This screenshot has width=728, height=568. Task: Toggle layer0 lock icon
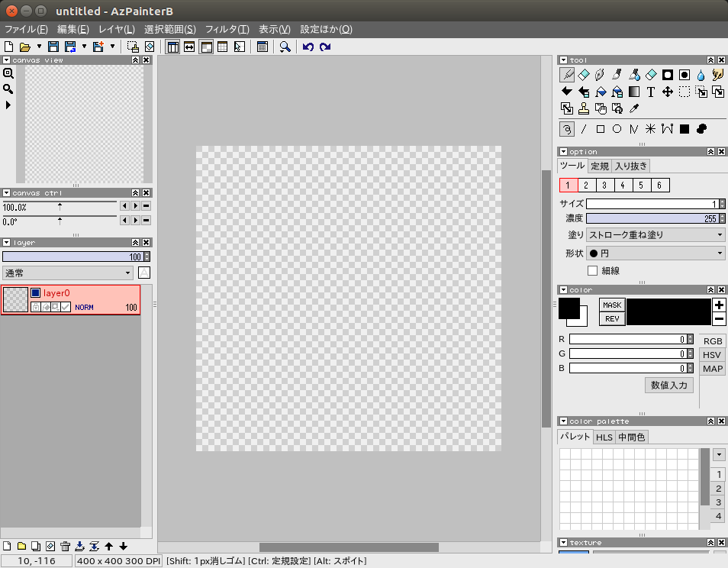pos(36,307)
